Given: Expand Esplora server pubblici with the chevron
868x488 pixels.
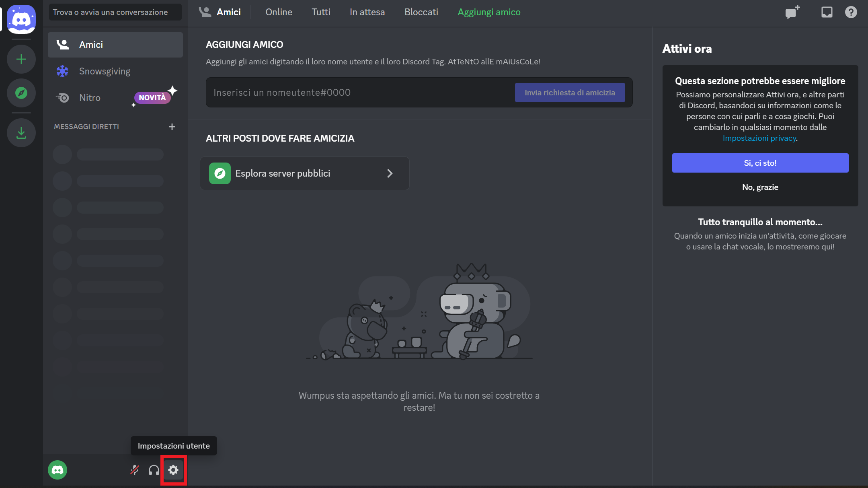Looking at the screenshot, I should (390, 173).
